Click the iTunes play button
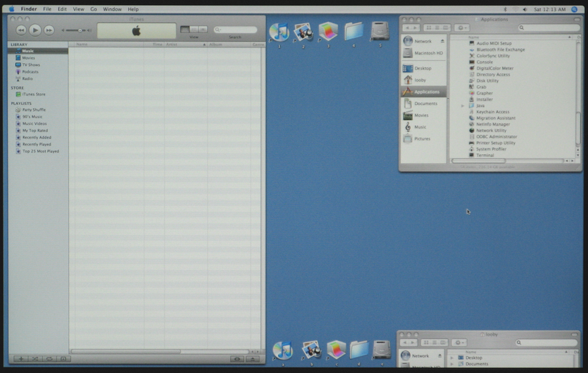 35,30
